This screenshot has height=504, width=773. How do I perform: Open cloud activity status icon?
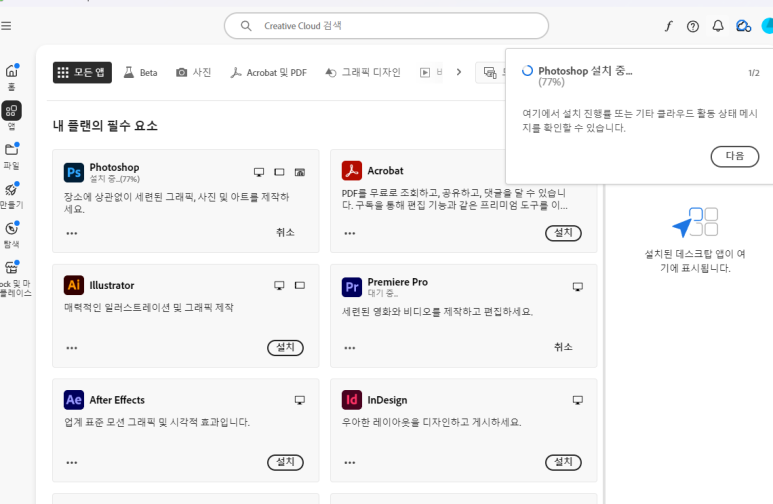743,26
